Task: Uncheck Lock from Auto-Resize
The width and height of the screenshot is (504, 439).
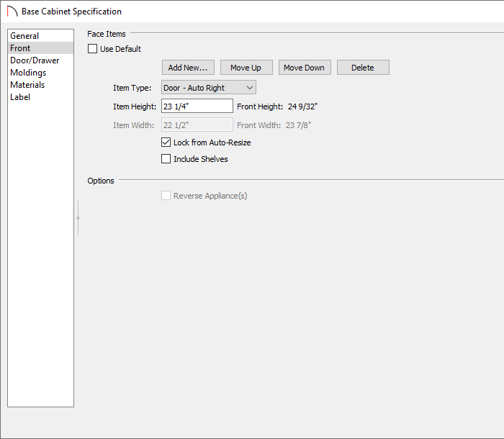Action: [166, 142]
